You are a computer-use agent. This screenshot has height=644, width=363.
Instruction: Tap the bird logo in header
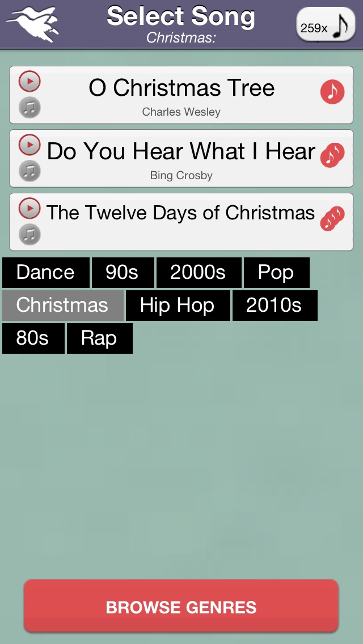click(x=33, y=23)
